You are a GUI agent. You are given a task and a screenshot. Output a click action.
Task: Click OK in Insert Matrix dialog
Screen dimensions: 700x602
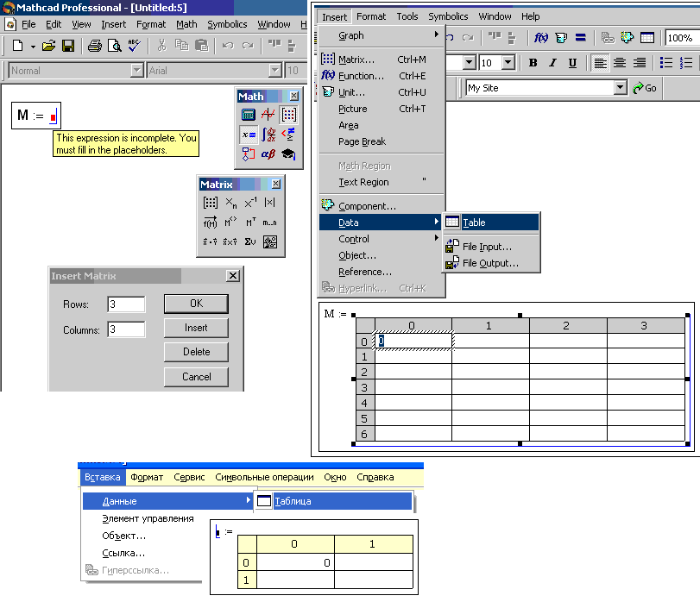tap(196, 304)
